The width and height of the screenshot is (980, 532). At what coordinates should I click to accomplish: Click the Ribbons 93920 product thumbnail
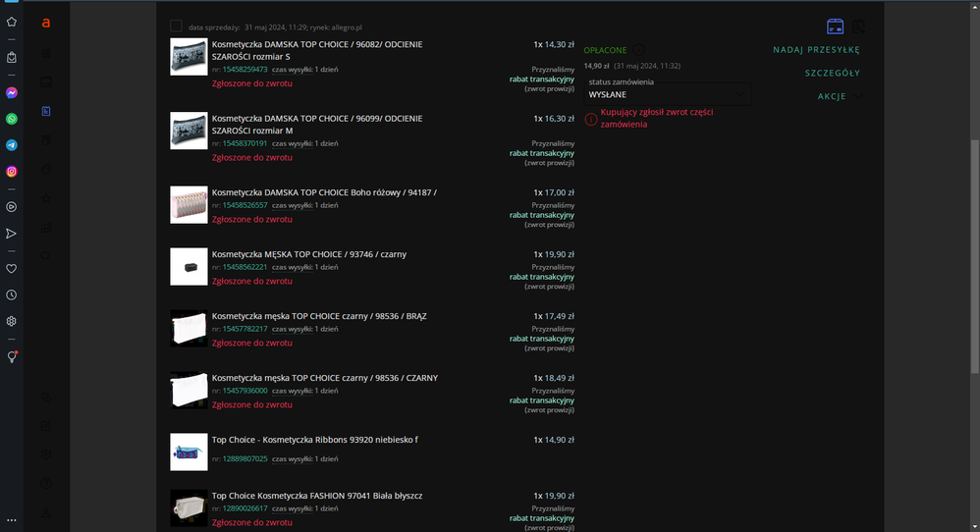(189, 452)
